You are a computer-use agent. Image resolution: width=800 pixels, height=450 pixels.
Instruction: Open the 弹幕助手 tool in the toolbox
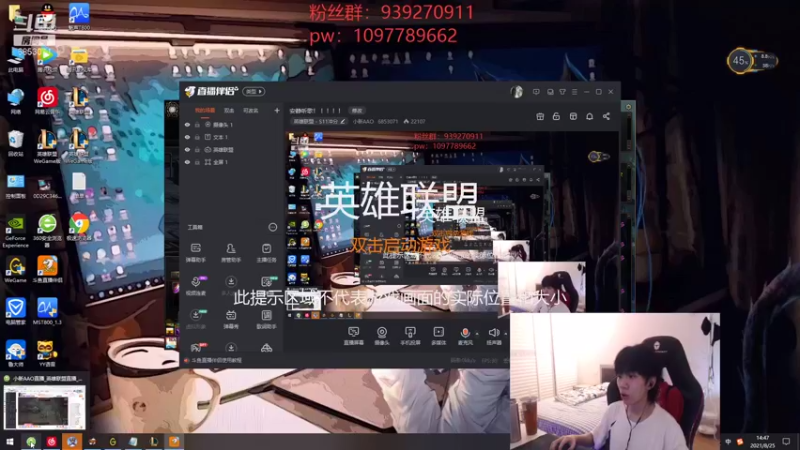click(195, 252)
